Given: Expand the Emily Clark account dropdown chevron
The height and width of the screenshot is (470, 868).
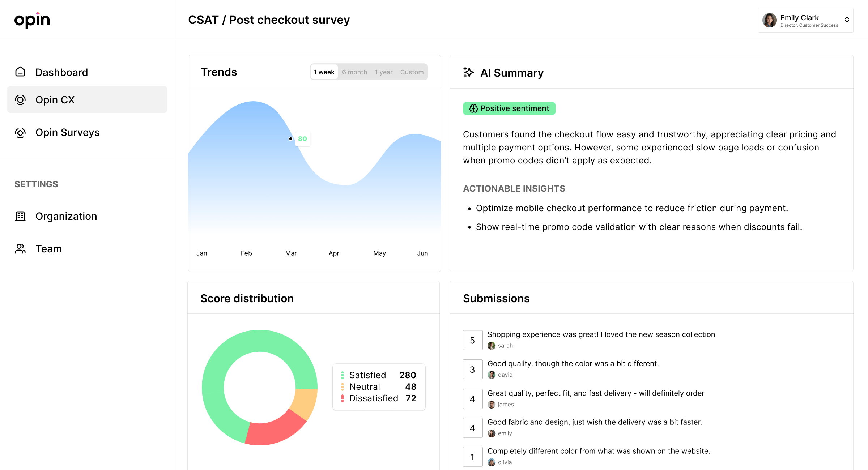Looking at the screenshot, I should pyautogui.click(x=847, y=20).
